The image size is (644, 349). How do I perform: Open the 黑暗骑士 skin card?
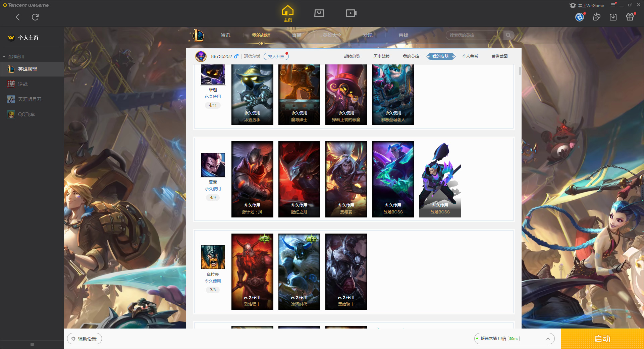click(x=346, y=271)
